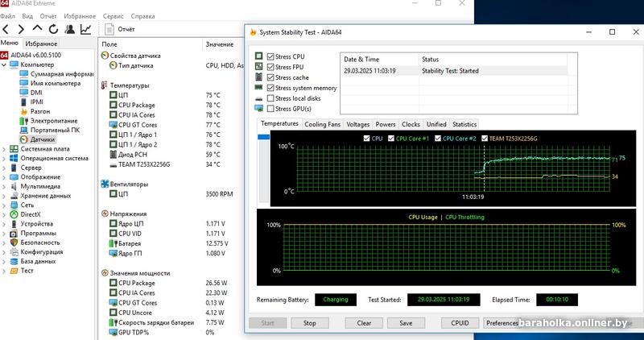Select AIDA64 v6.00.5100 root tree node

(x=35, y=55)
